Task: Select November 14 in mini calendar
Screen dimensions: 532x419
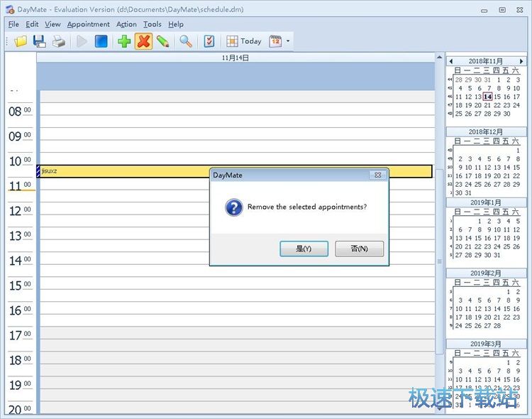Action: (487, 97)
